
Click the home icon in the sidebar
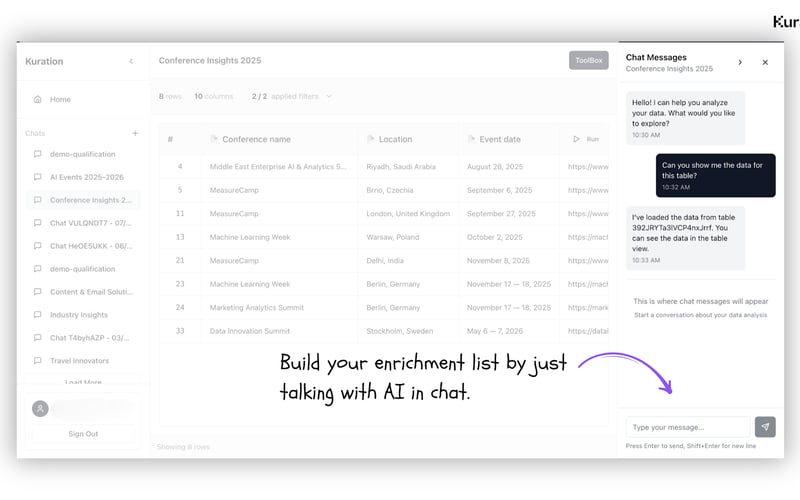(x=37, y=99)
